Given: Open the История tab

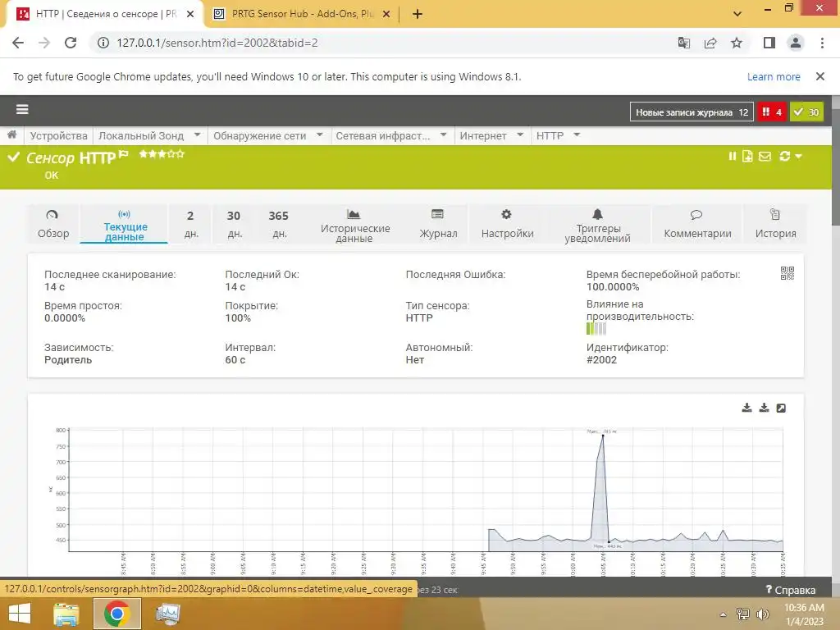Looking at the screenshot, I should (x=775, y=224).
